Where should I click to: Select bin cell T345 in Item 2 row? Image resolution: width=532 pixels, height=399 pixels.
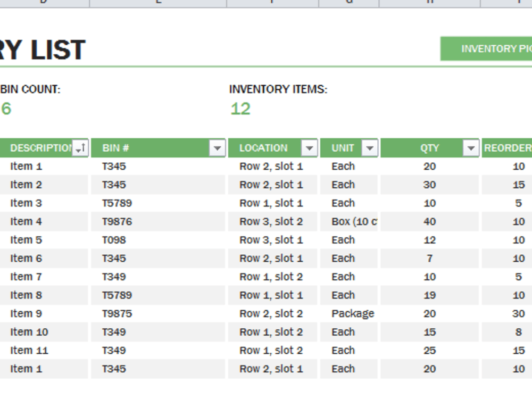[x=158, y=185]
